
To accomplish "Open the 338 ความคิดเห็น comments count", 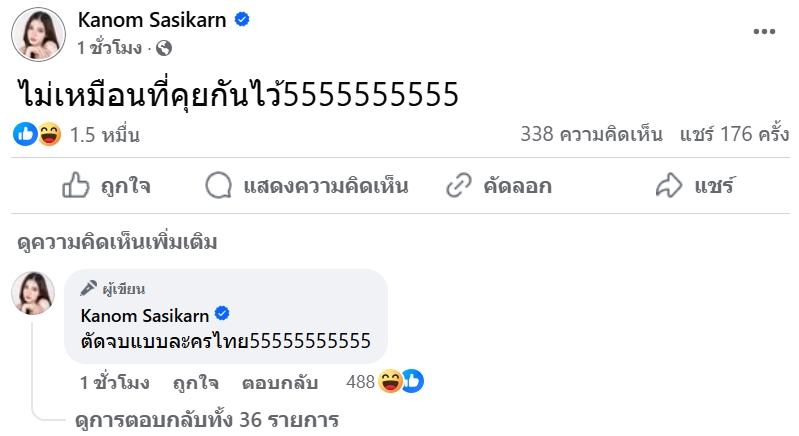I will coord(591,134).
